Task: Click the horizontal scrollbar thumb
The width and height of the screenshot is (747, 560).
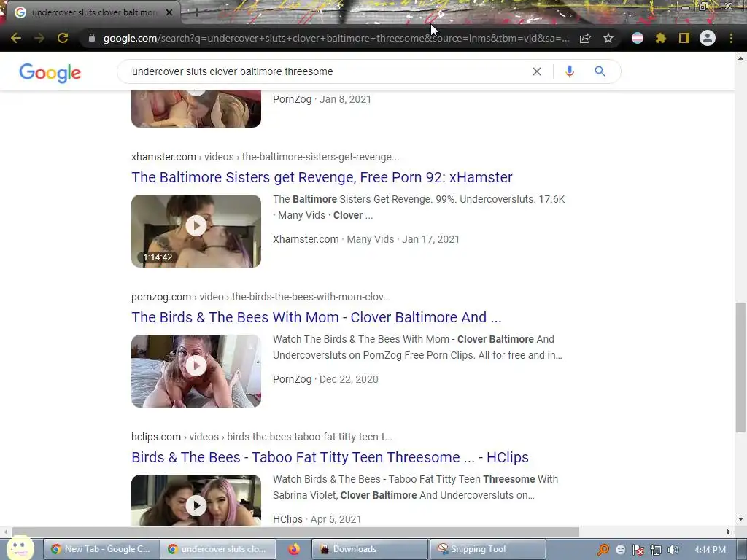Action: 295,532
